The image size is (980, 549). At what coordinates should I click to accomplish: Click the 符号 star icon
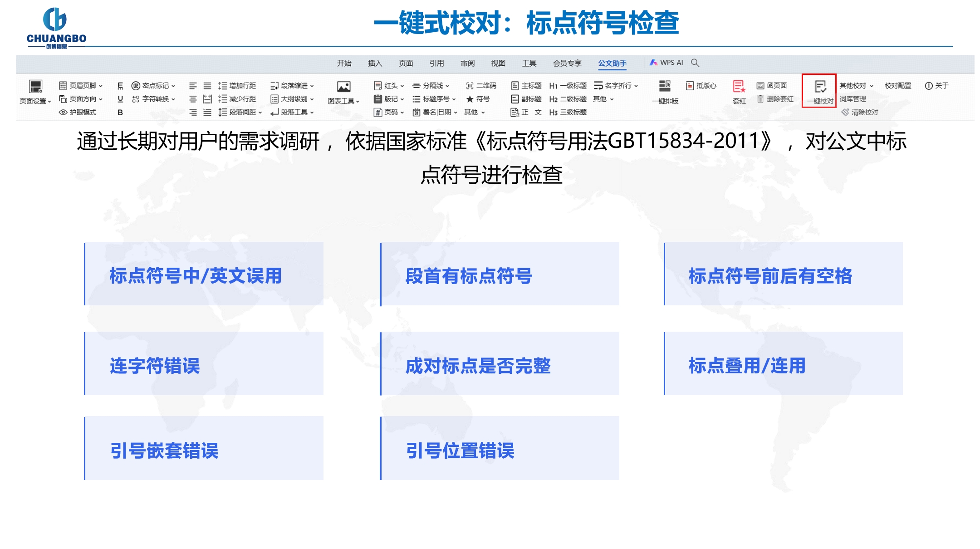pyautogui.click(x=470, y=99)
